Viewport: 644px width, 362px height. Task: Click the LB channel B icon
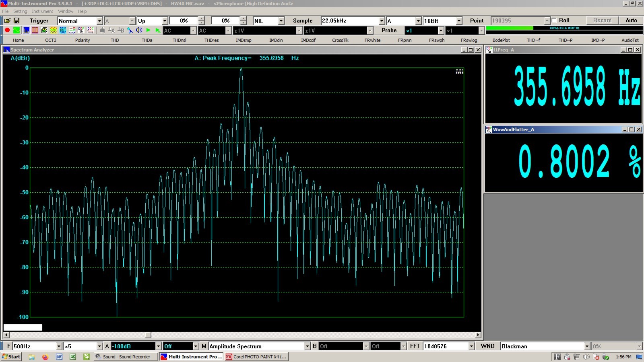[121, 30]
